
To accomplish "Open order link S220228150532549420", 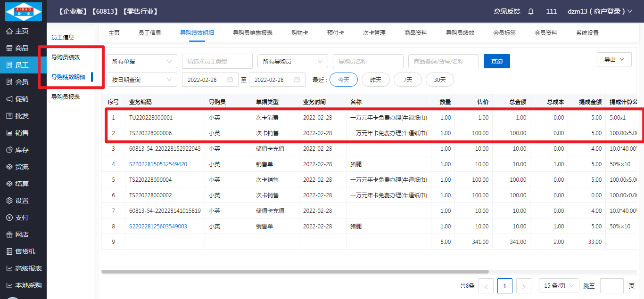I will pos(158,164).
